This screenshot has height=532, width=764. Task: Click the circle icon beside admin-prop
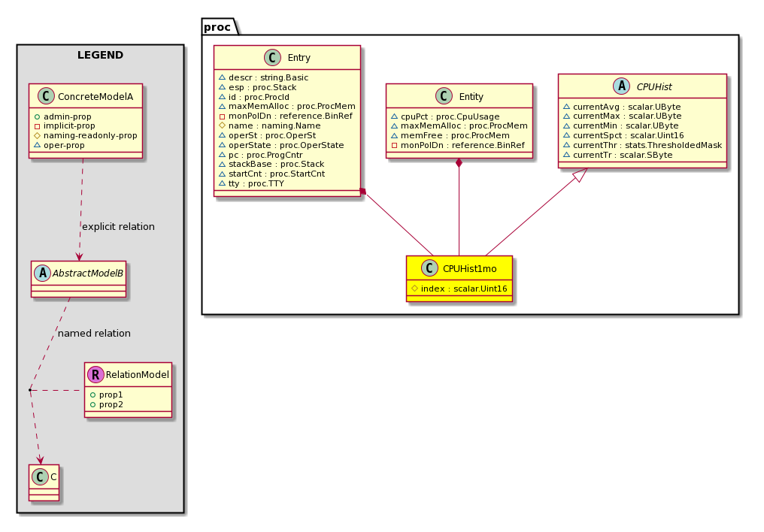pyautogui.click(x=37, y=116)
